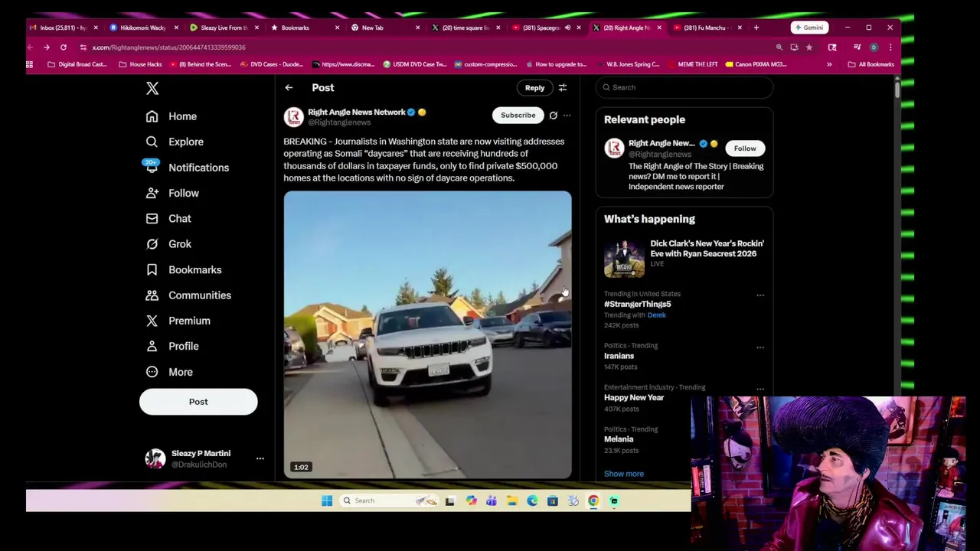Screen dimensions: 980x551
Task: Open the Windows Start menu
Action: click(x=327, y=501)
